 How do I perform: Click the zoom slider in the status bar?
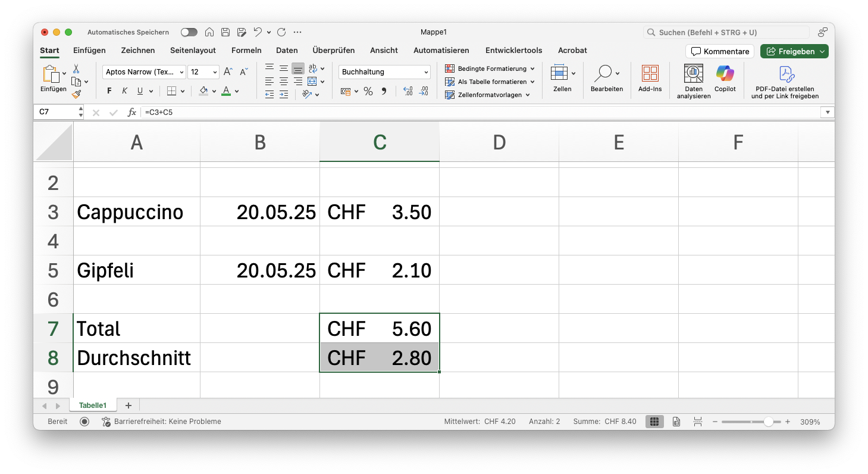tap(768, 422)
